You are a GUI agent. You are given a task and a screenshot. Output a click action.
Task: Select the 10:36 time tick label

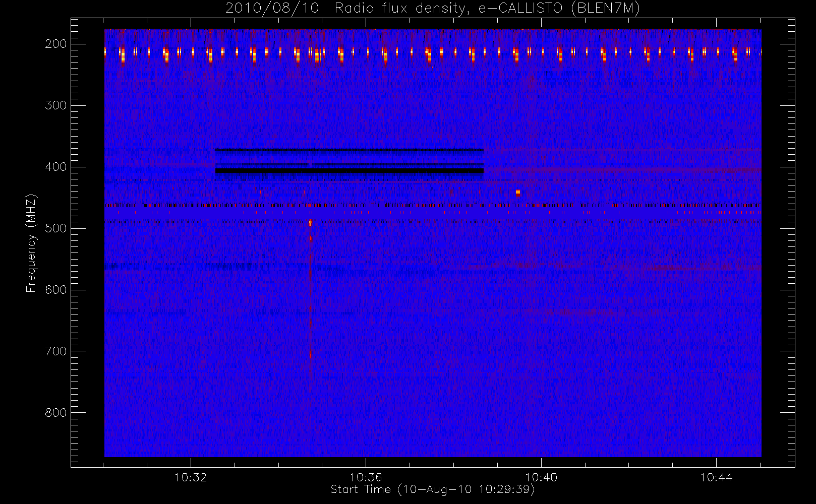pyautogui.click(x=366, y=477)
